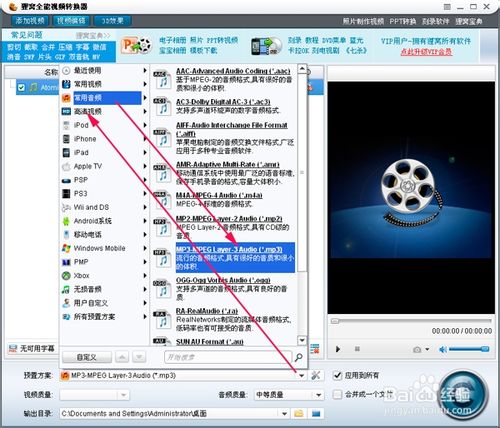500x428 pixels.
Task: Click the 所有预置方案 all presets icon
Action: coord(66,317)
